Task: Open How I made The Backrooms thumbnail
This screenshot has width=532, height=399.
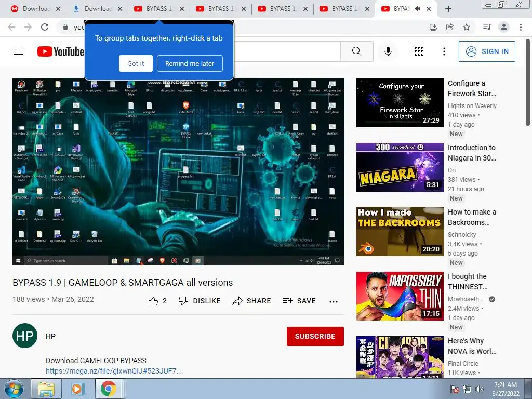Action: pos(400,232)
